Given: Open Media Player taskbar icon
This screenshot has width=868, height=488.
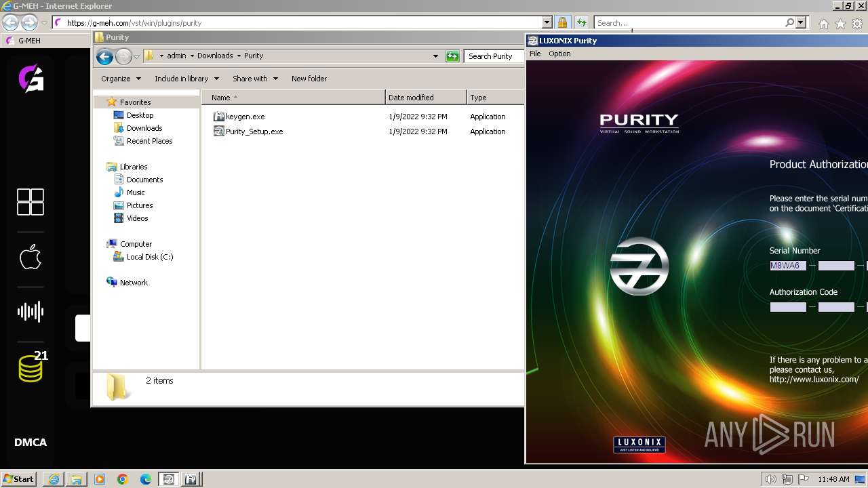Looking at the screenshot, I should [100, 479].
